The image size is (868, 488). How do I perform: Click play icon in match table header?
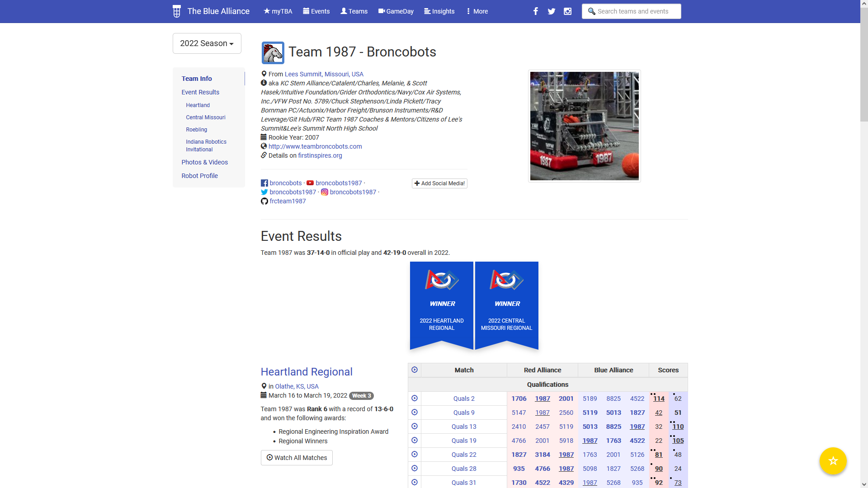click(415, 370)
